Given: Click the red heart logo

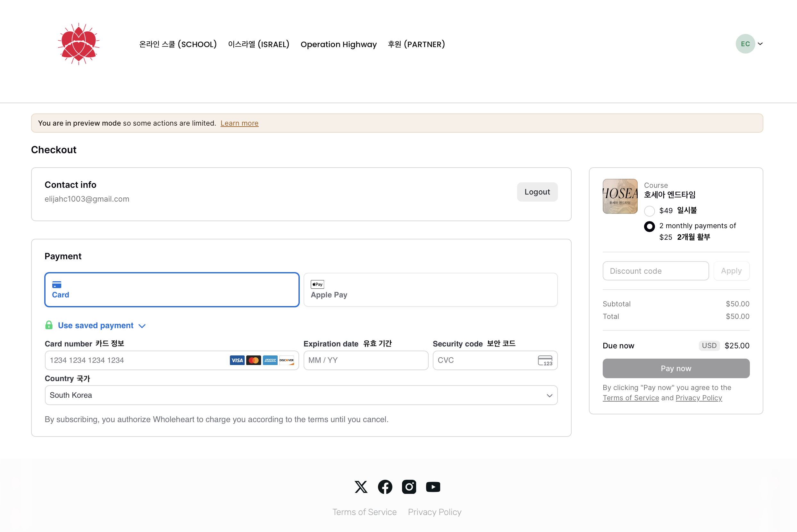Looking at the screenshot, I should (79, 44).
